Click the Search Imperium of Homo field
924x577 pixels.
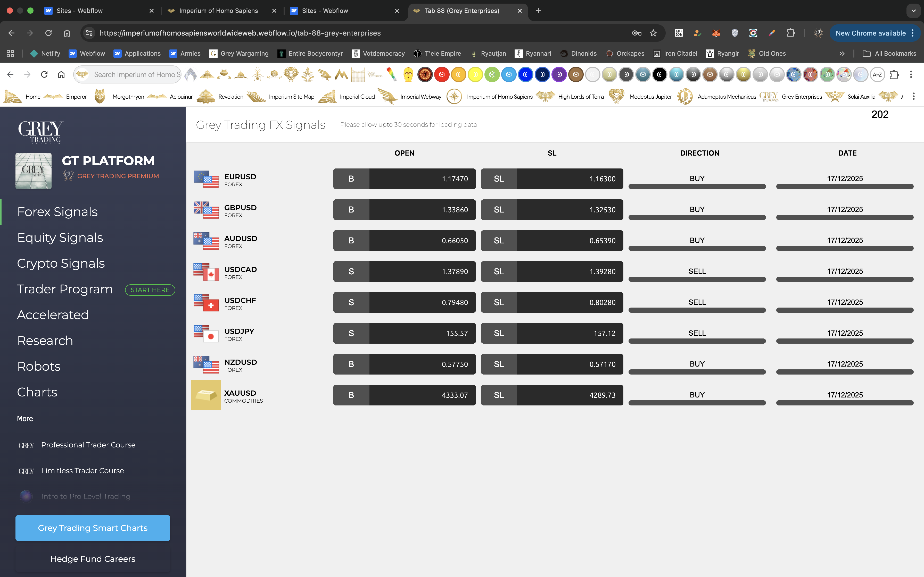(137, 75)
